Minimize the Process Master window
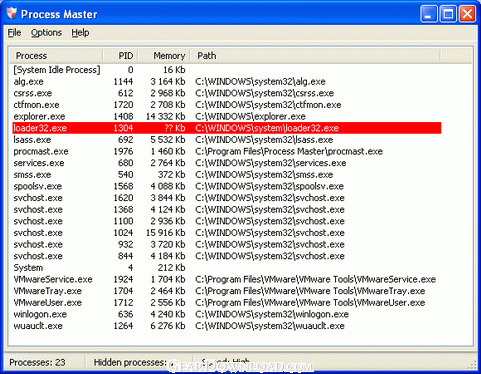Viewport: 481px width, 374px height. 429,14
